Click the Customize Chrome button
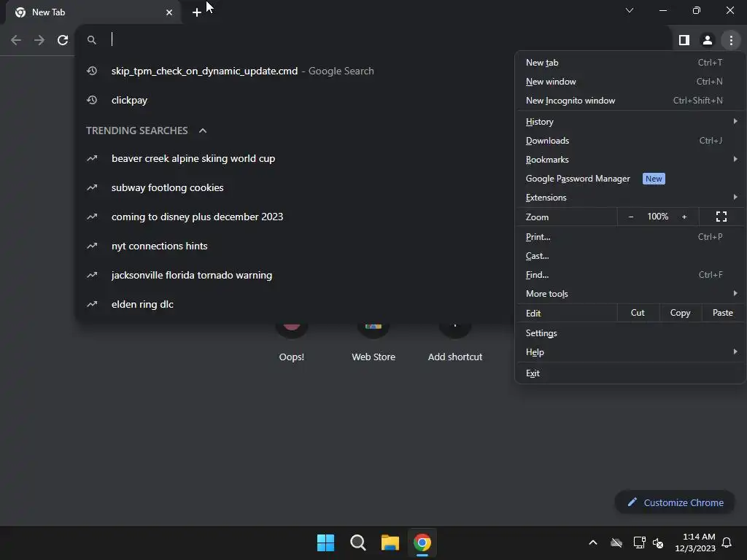Viewport: 747px width, 560px height. 675,502
